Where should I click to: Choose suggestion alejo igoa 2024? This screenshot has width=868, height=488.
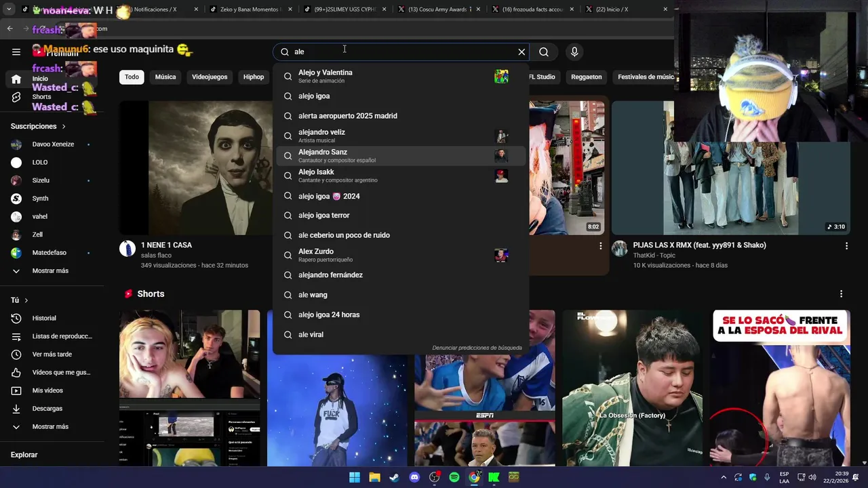[x=401, y=197]
